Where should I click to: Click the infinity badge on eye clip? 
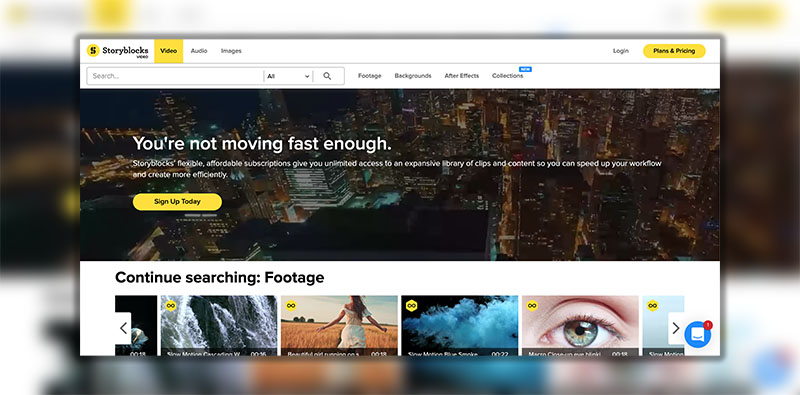pyautogui.click(x=532, y=305)
